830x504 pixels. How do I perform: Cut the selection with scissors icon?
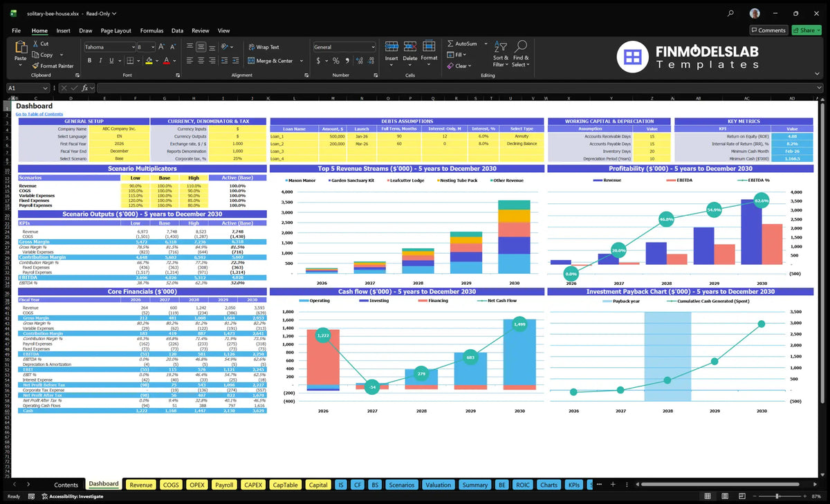tap(35, 44)
